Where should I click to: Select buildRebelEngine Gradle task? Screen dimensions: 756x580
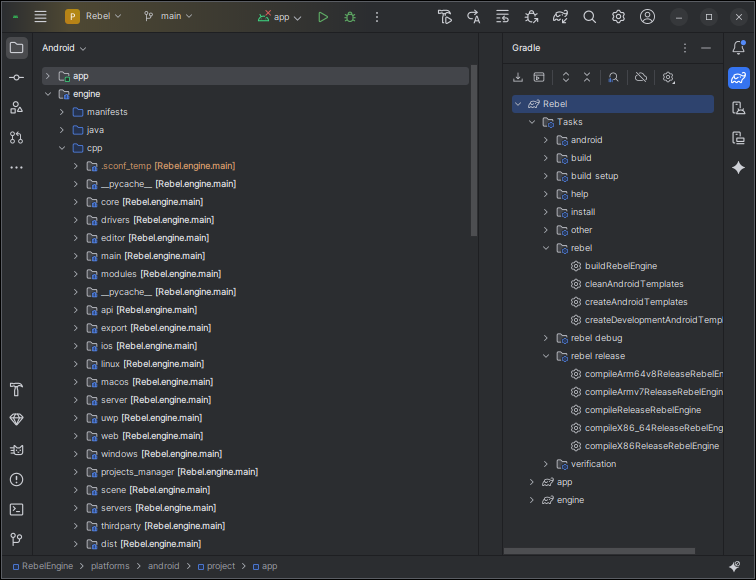click(621, 266)
